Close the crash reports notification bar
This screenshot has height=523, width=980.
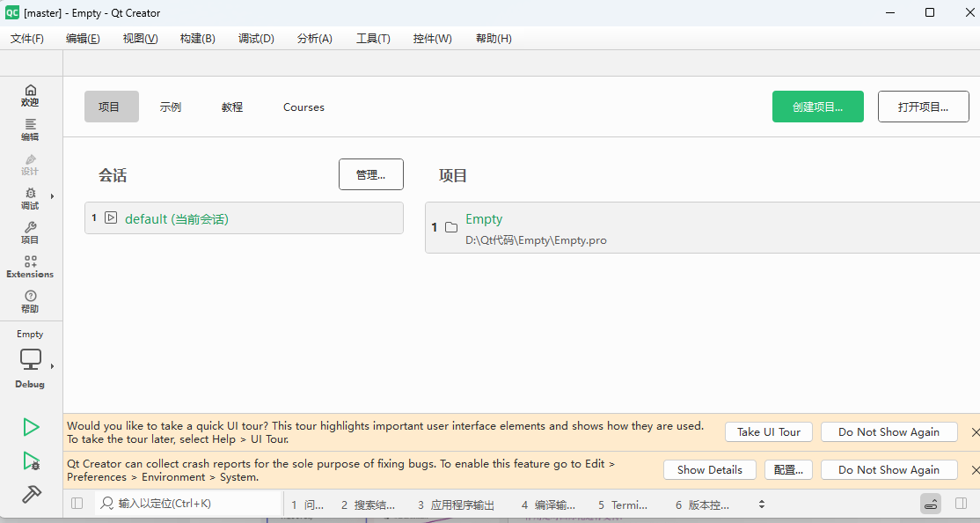pos(975,470)
